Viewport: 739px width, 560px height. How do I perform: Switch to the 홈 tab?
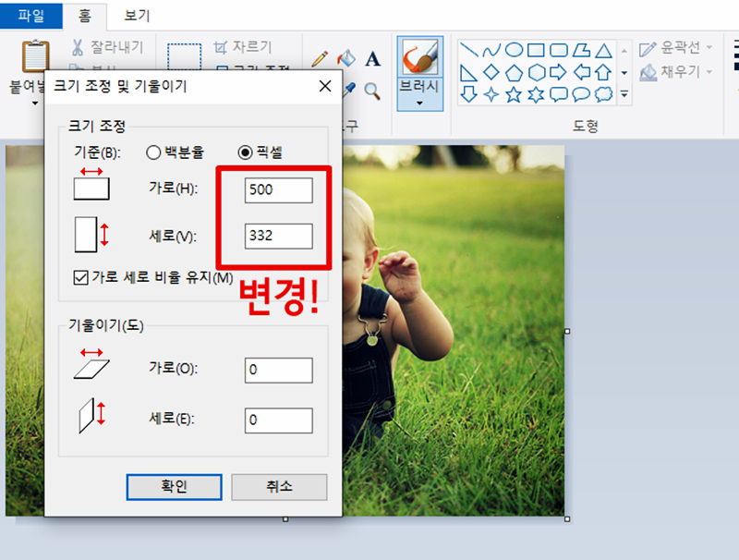click(84, 16)
